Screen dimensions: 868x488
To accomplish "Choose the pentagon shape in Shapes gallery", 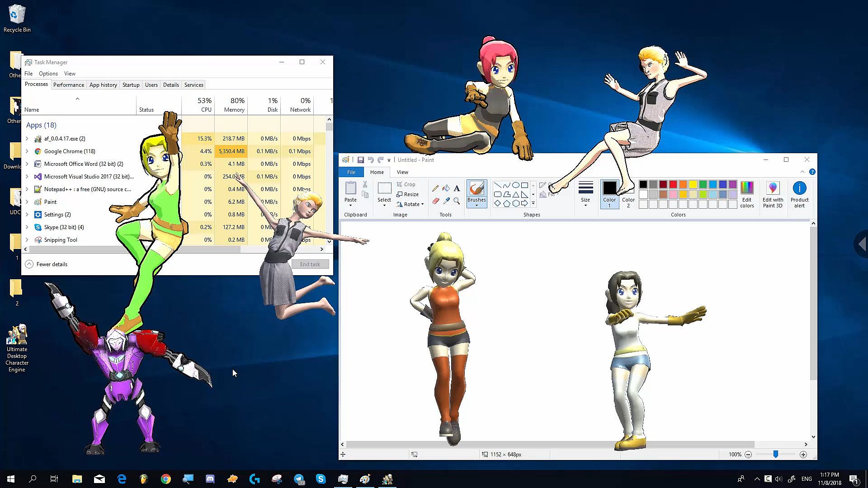I will tap(506, 204).
